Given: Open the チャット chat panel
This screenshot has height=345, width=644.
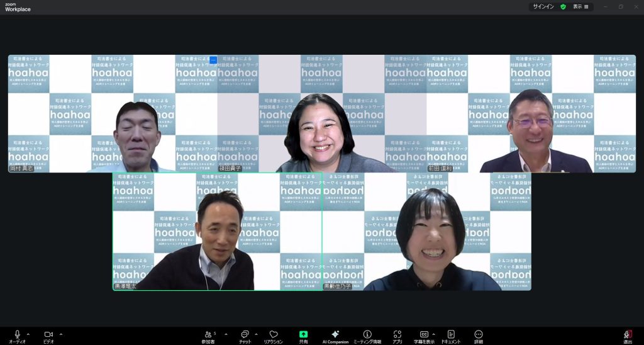Looking at the screenshot, I should click(245, 336).
